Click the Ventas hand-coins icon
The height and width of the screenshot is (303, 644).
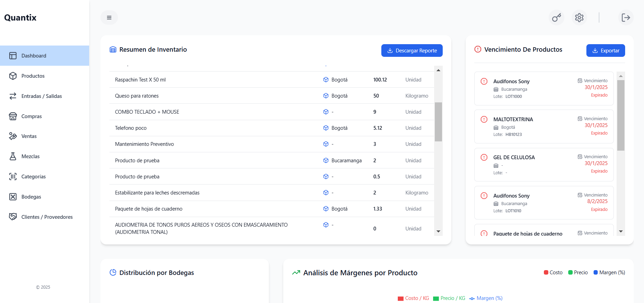click(13, 136)
